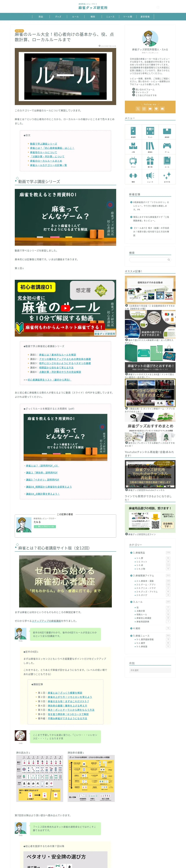Screen dimensions: 186x868
Task: Click the search magnifier icon in sidebar
Action: pos(169,260)
